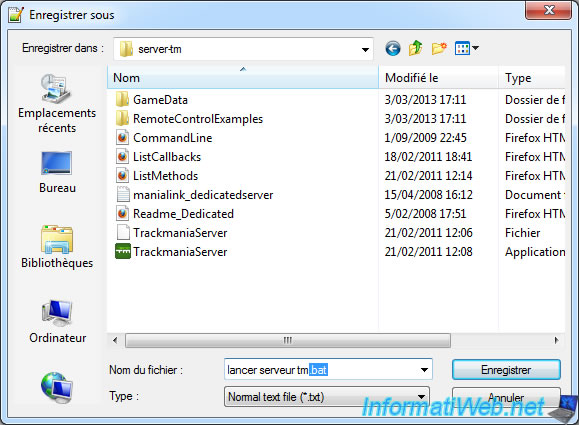Select the blank TrackmaniaServer Fichier icon
This screenshot has width=579, height=425.
click(122, 233)
